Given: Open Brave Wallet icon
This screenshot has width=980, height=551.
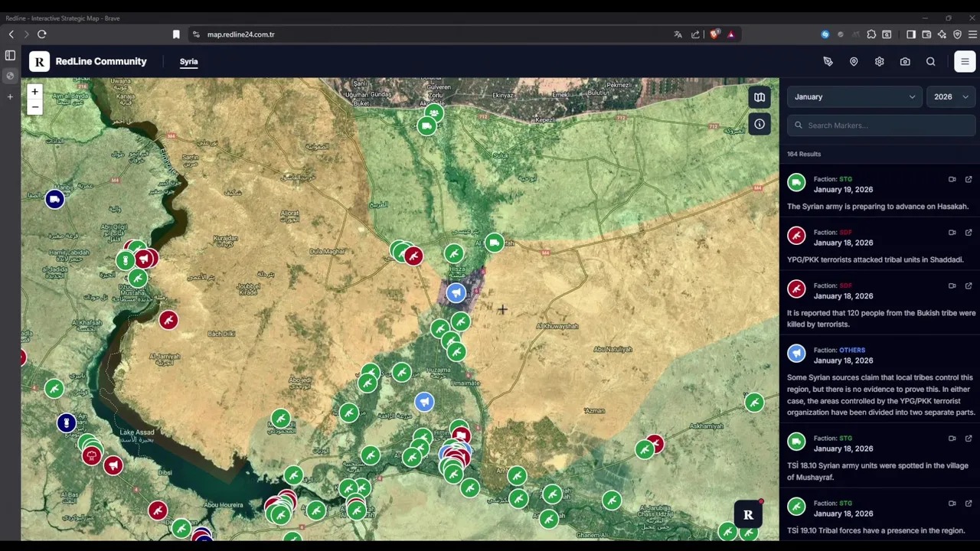Looking at the screenshot, I should 926,34.
